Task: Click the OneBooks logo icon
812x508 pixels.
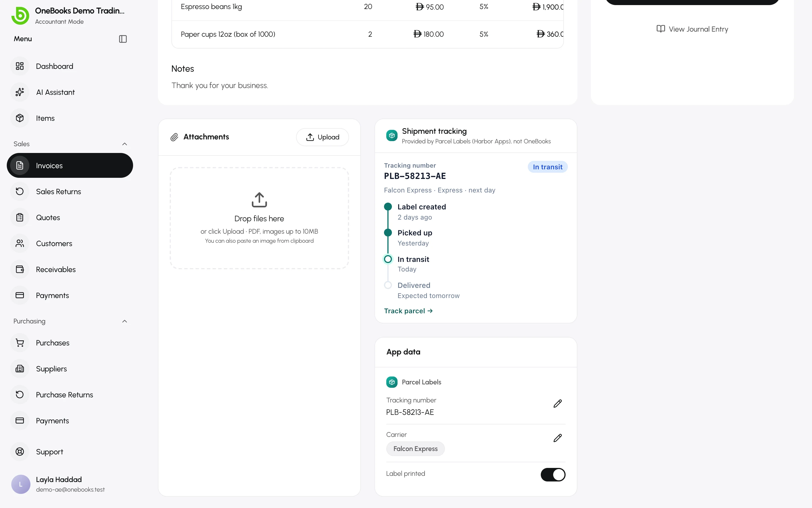Action: click(20, 16)
